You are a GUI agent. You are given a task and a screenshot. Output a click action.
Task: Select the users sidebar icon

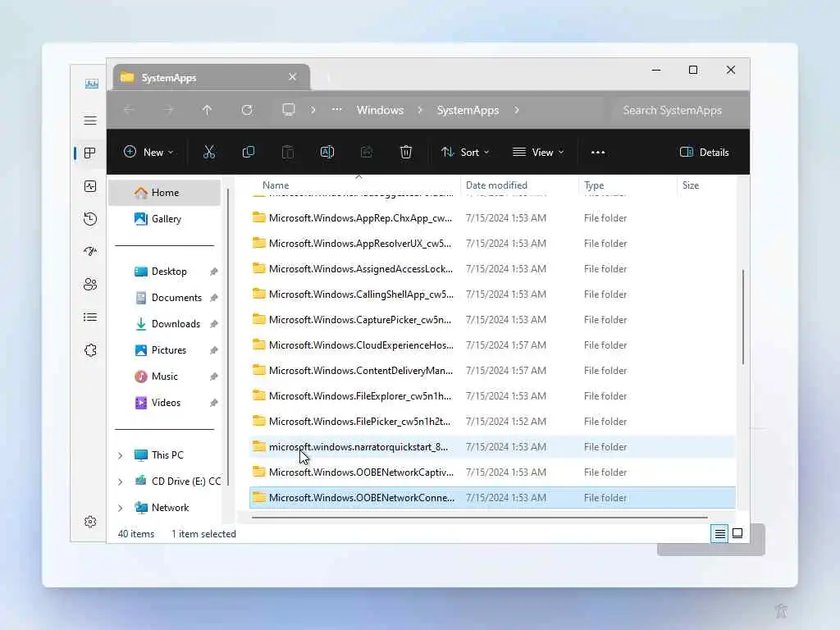(x=90, y=284)
